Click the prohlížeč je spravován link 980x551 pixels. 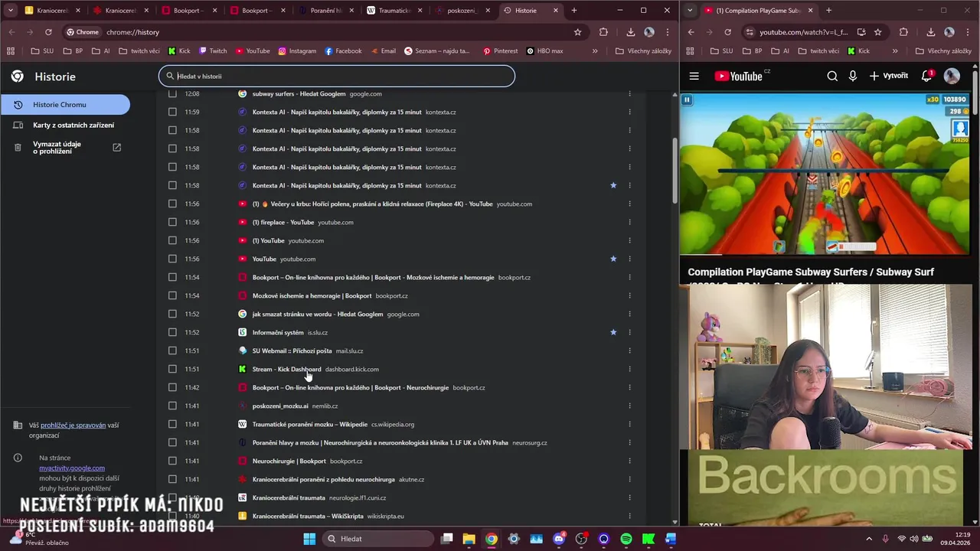tap(73, 425)
